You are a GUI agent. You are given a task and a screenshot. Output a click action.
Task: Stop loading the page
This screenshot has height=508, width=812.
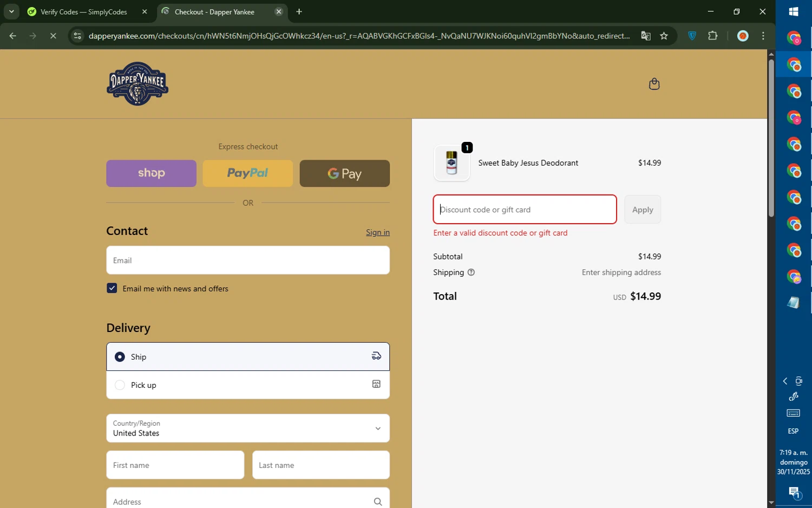[x=53, y=36]
